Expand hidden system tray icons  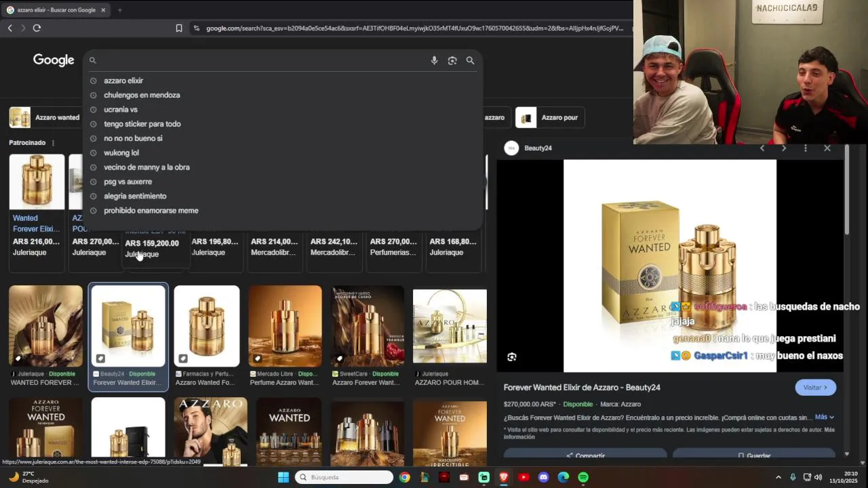[778, 477]
